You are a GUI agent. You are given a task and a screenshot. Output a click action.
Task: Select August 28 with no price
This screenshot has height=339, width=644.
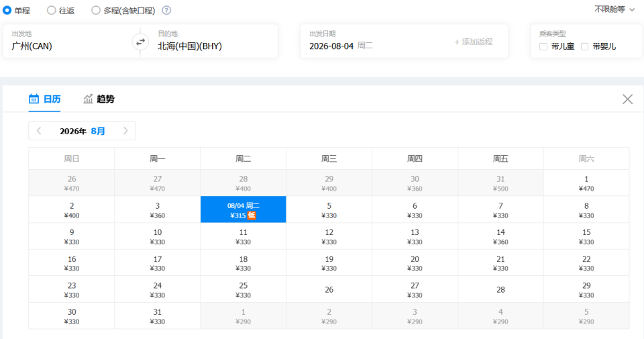(500, 289)
